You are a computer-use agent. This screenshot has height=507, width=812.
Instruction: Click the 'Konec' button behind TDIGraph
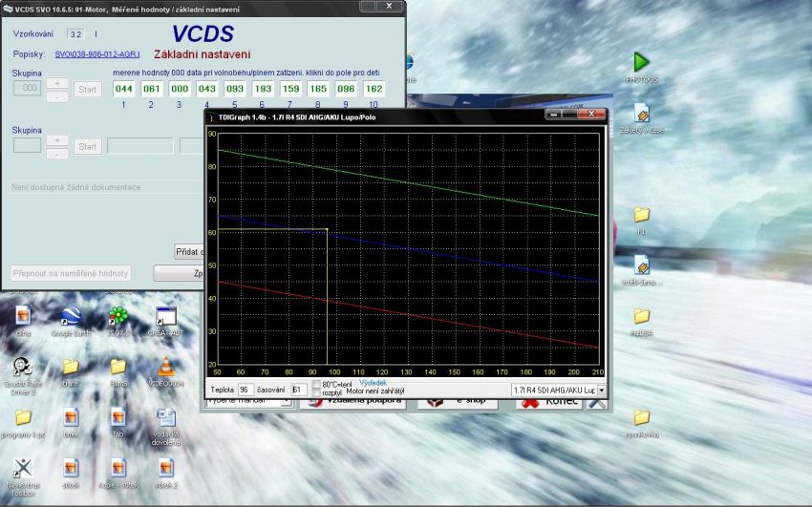[549, 401]
